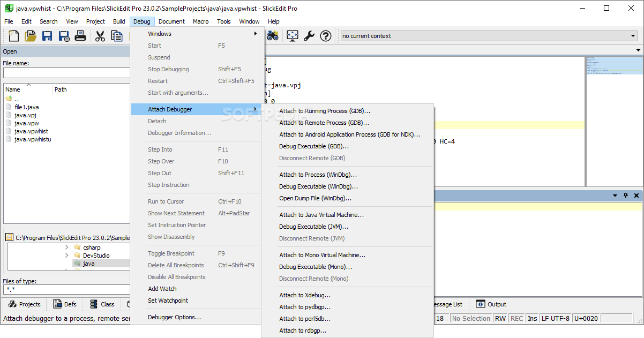Open the current context combo box
The image size is (644, 338).
[x=489, y=36]
